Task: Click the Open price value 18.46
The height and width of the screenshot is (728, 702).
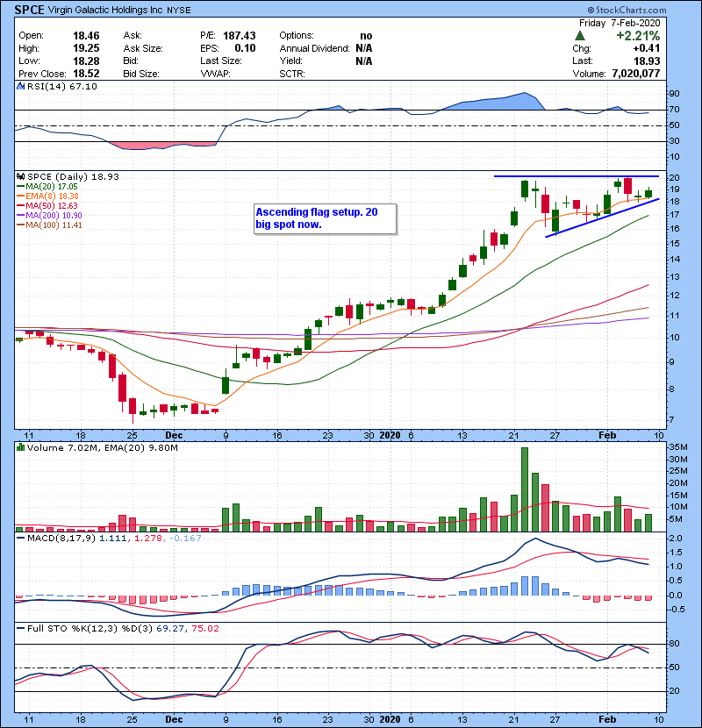Action: pyautogui.click(x=86, y=36)
